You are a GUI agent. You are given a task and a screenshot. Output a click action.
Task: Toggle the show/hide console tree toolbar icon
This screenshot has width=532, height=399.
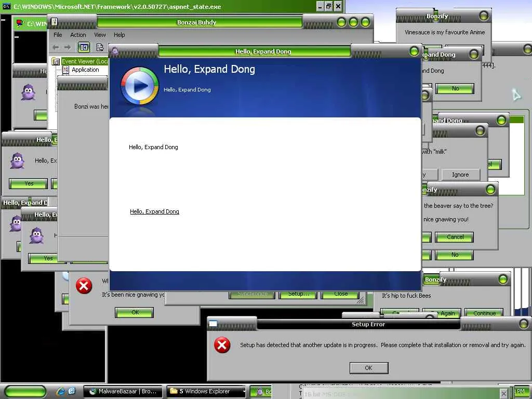pos(84,47)
